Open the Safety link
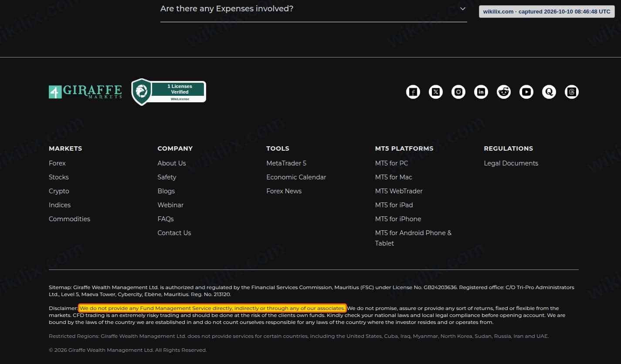This screenshot has height=364, width=621. coord(167,177)
